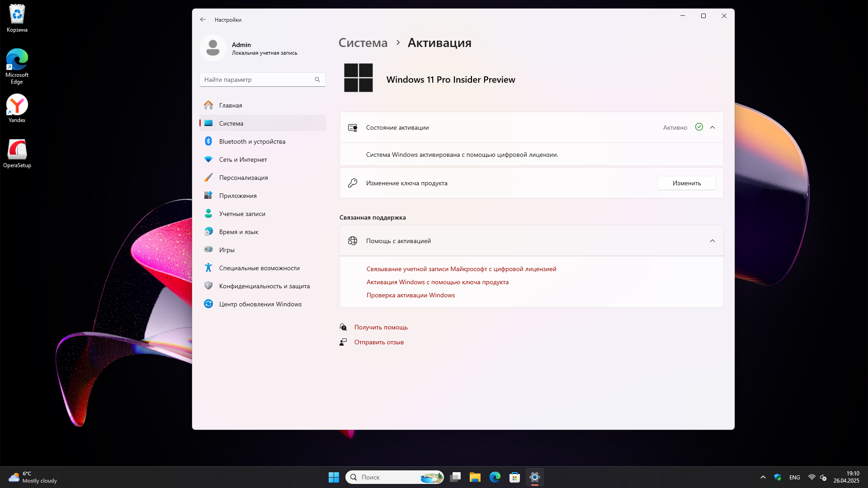Open Bluetooth и устройства section
Viewport: 868px width, 488px height.
tap(252, 141)
